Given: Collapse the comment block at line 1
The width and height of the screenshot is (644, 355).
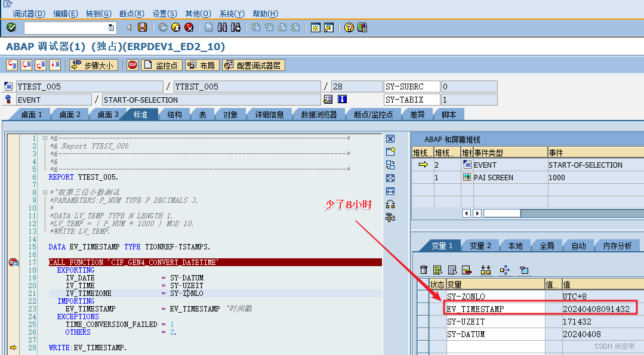Looking at the screenshot, I should tap(45, 138).
